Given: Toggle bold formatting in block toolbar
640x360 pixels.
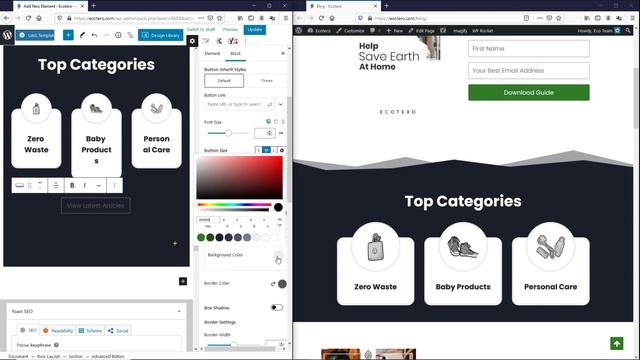Looking at the screenshot, I should coord(72,185).
